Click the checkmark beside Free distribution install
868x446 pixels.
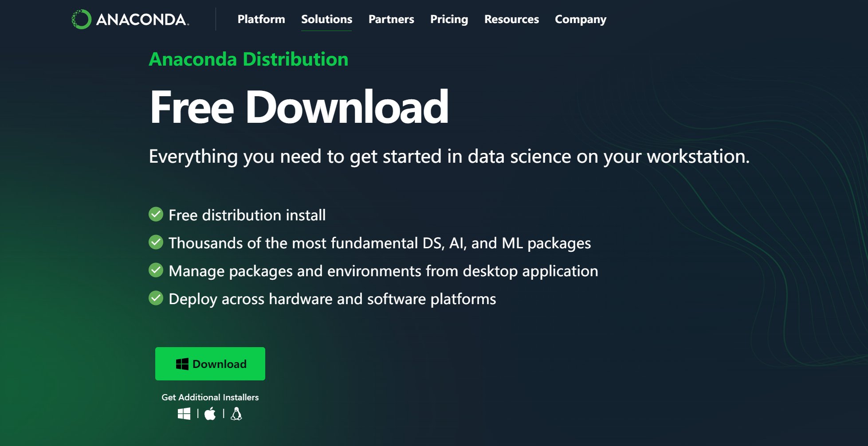tap(156, 214)
